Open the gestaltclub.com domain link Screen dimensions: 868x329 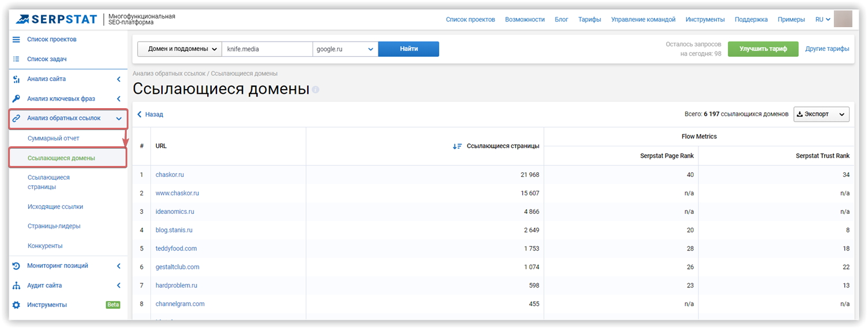click(x=178, y=267)
